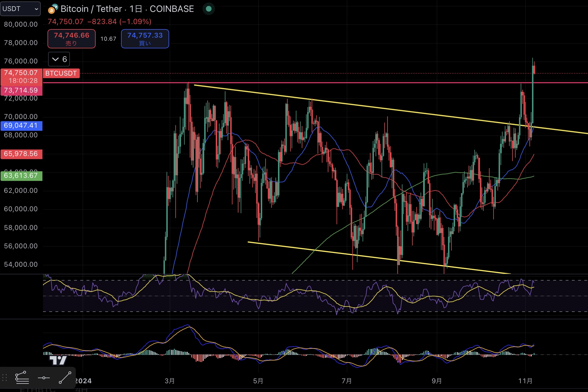Click the −823.84 (−1.09%) price change text

click(x=119, y=21)
